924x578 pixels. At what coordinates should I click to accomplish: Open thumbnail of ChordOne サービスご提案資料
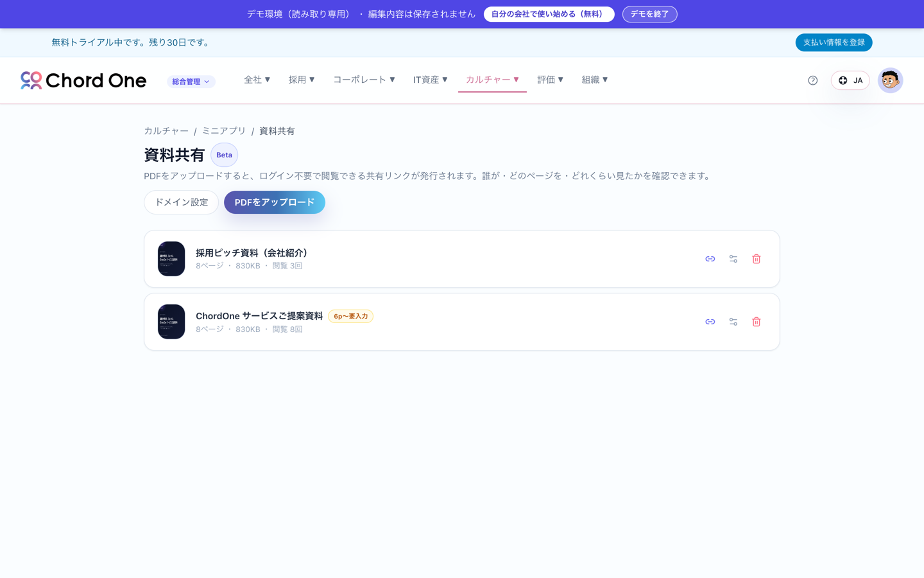171,322
